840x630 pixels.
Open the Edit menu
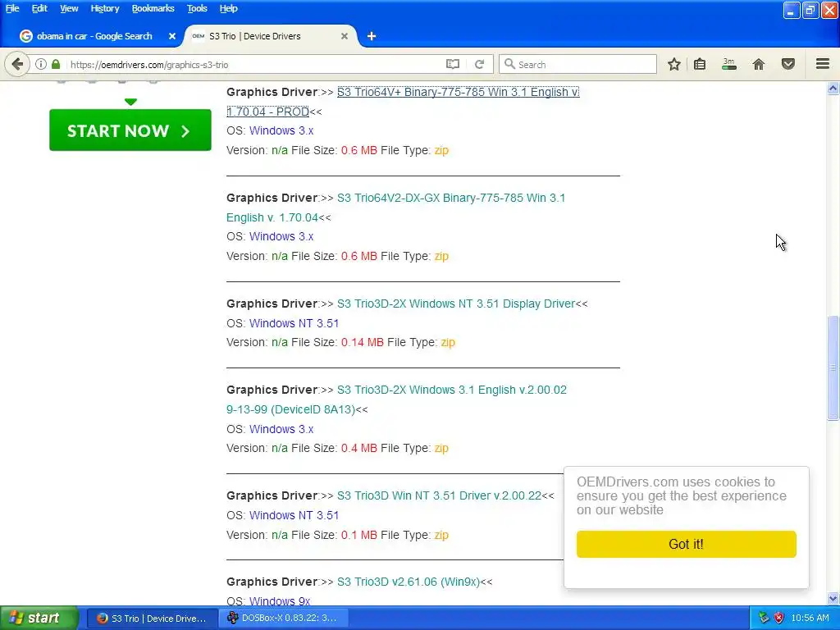point(39,8)
